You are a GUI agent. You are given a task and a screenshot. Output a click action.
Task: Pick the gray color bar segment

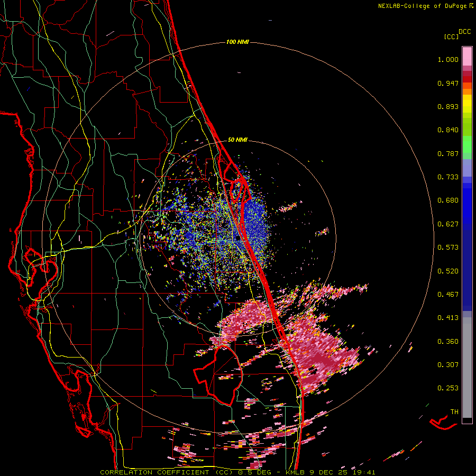(467, 368)
